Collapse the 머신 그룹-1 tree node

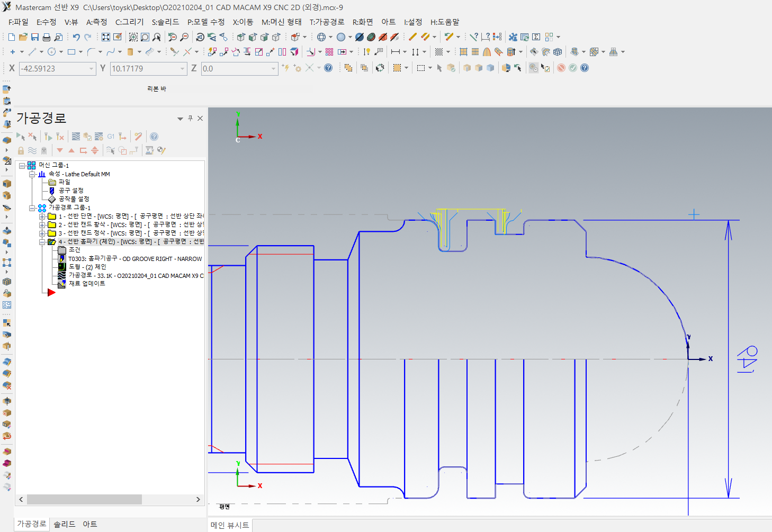(22, 165)
